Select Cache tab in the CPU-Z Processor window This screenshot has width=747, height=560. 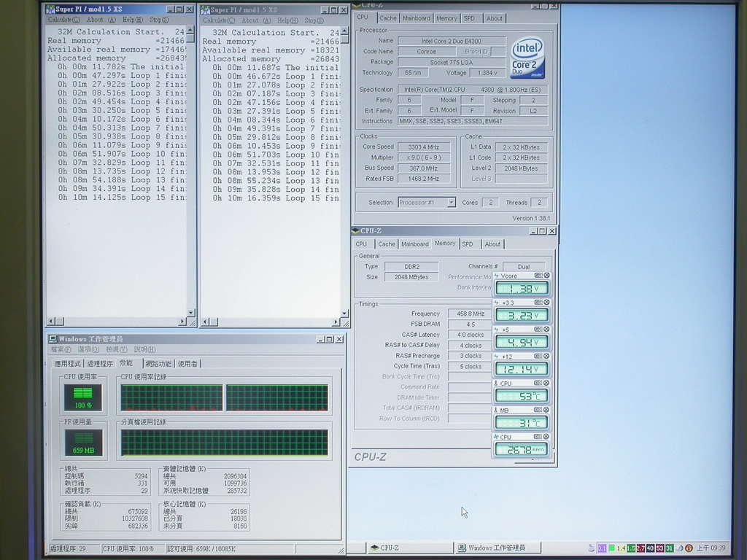(x=388, y=18)
